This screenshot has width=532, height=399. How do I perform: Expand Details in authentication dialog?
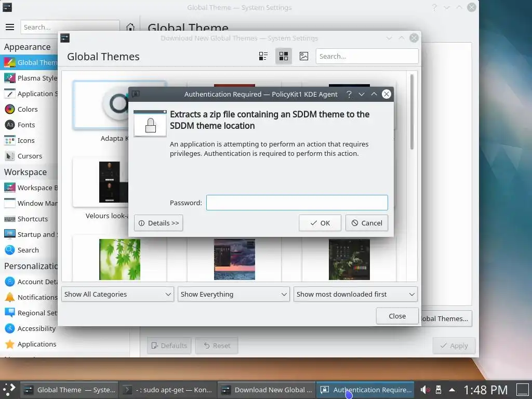pos(158,223)
